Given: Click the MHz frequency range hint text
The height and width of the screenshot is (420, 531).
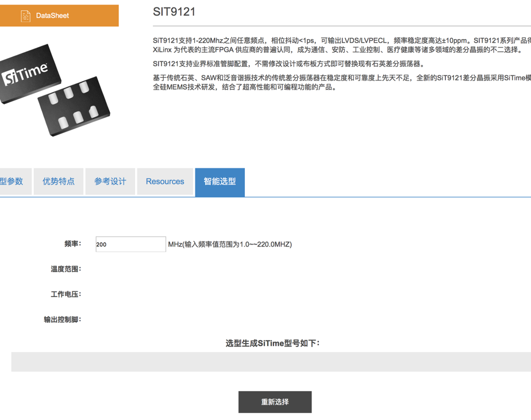Looking at the screenshot, I should point(230,244).
